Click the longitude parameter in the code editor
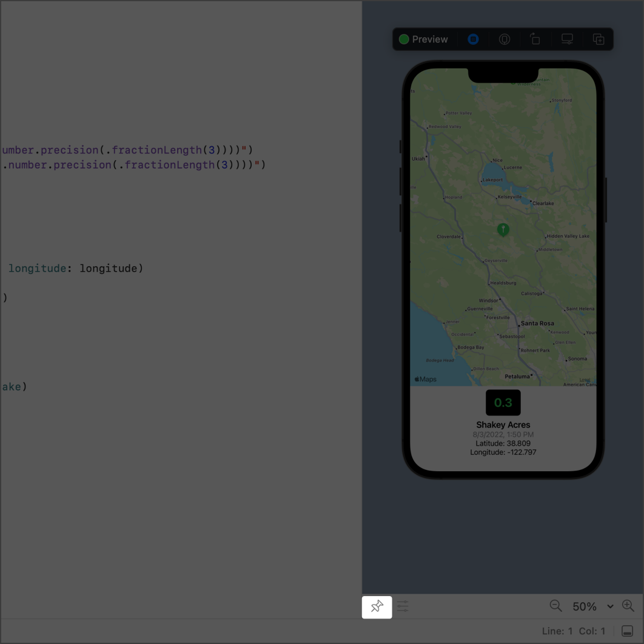 click(x=38, y=268)
